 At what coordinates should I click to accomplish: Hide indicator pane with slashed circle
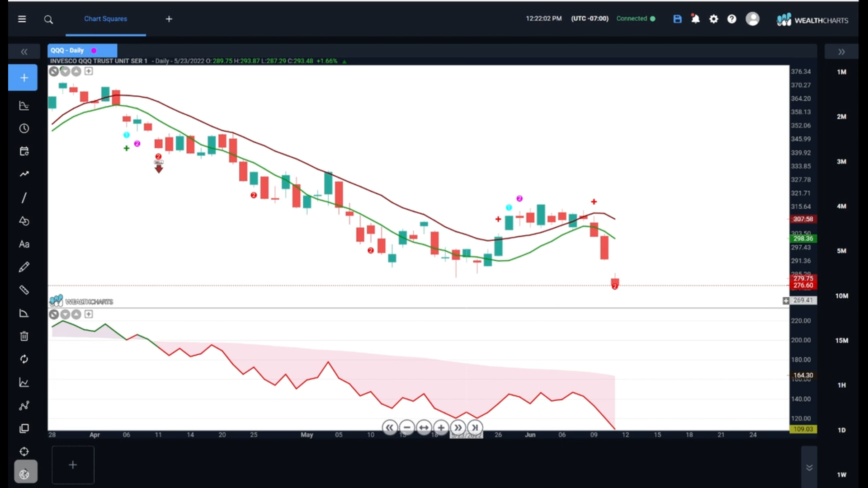tap(54, 314)
